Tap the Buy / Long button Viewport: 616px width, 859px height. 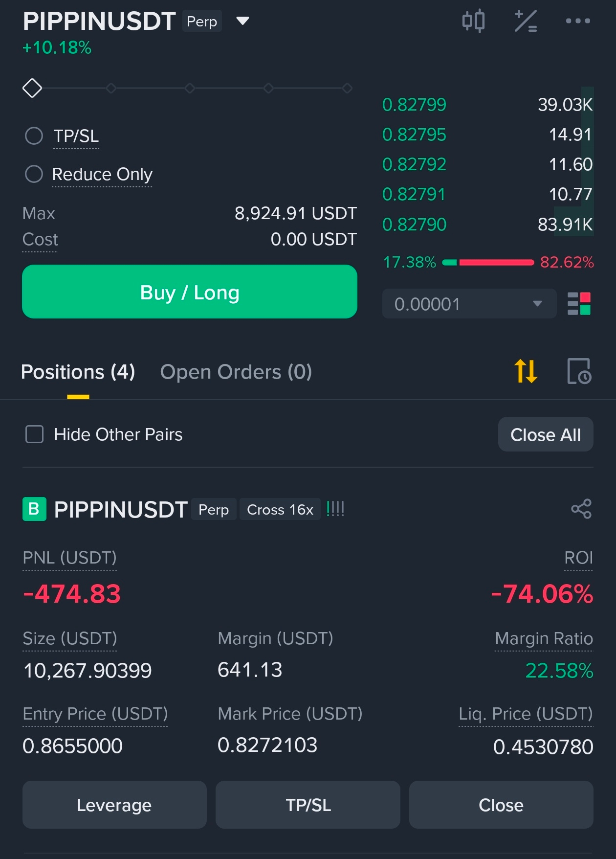pyautogui.click(x=190, y=292)
